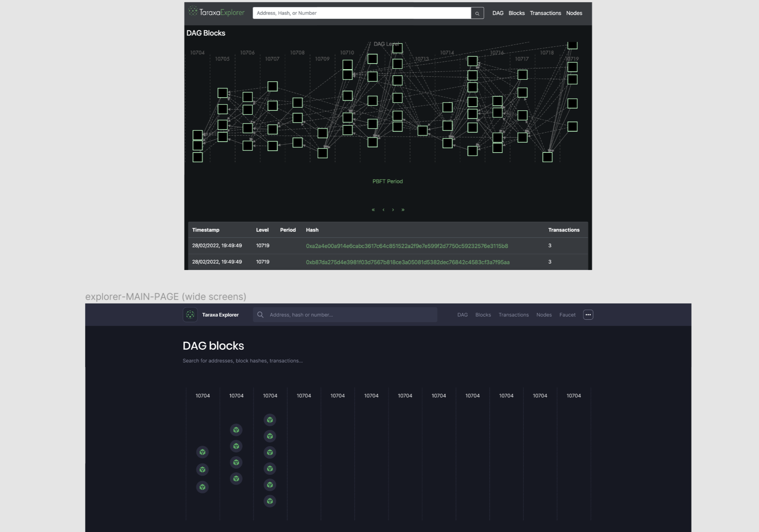
Task: Switch to Transactions in bottom navigation
Action: [x=514, y=315]
